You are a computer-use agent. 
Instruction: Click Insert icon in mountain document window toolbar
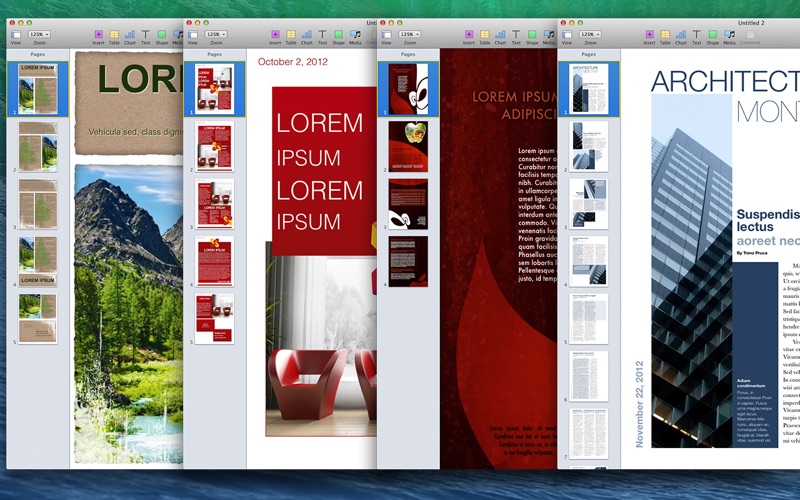point(98,36)
